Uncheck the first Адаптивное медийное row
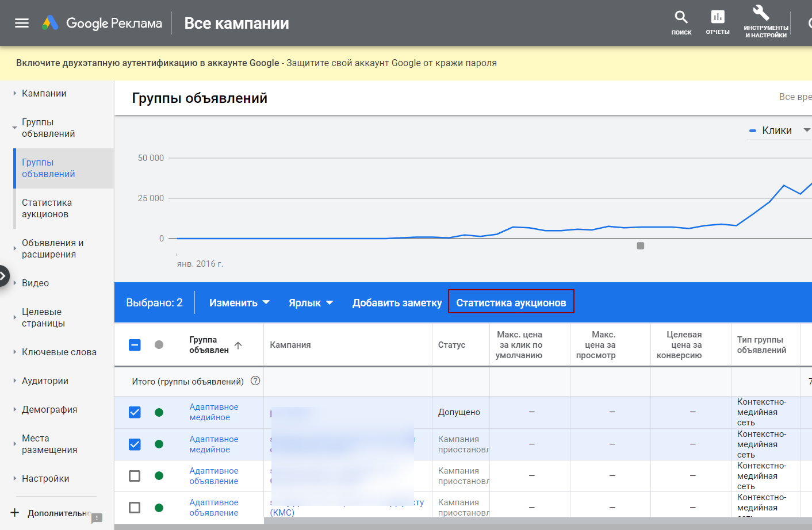The image size is (812, 530). pyautogui.click(x=135, y=412)
